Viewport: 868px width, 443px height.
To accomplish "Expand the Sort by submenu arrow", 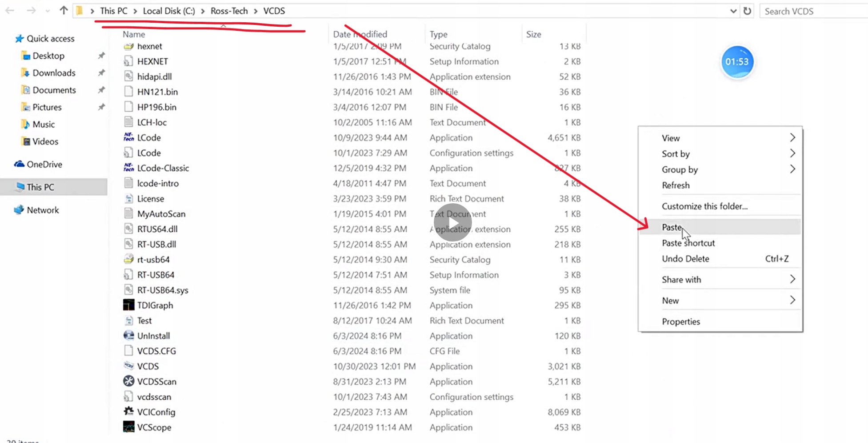I will click(792, 153).
